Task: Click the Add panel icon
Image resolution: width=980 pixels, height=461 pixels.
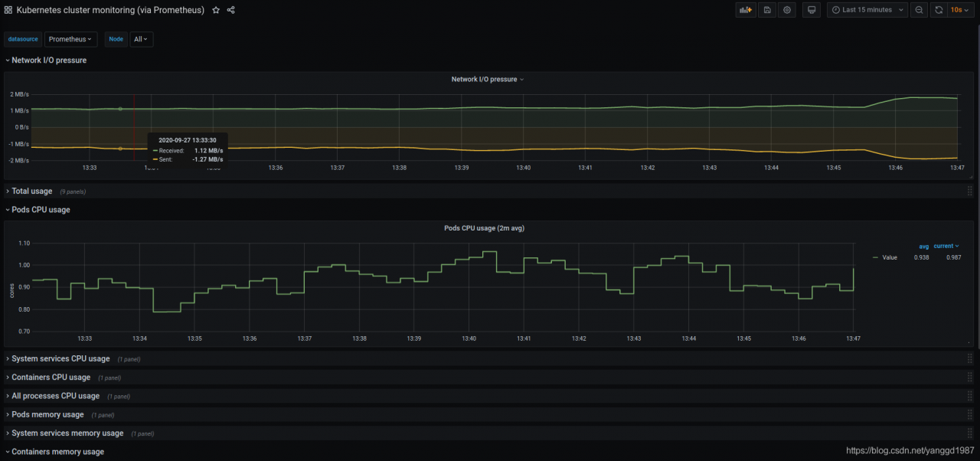Action: coord(745,10)
